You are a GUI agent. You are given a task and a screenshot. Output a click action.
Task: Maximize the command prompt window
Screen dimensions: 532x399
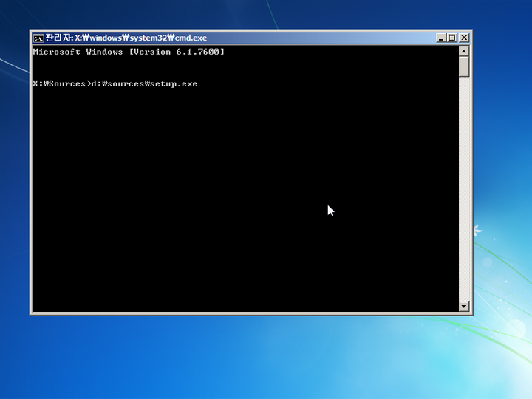pos(452,38)
